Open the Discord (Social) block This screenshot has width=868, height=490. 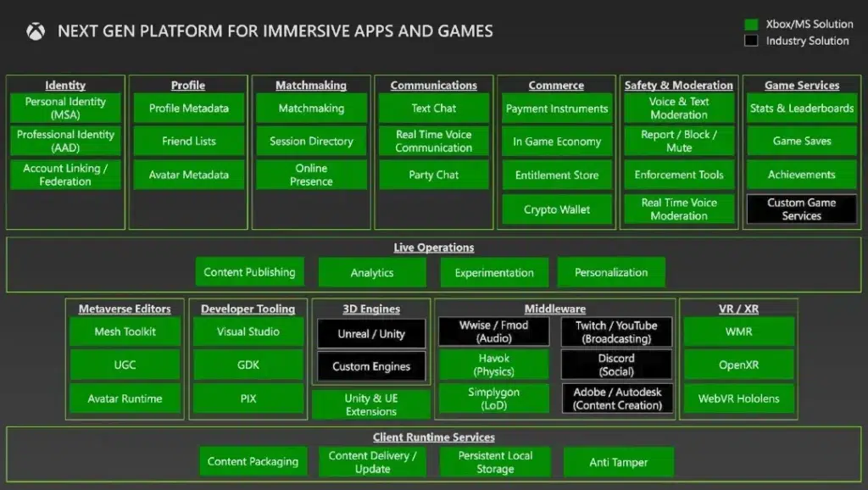[616, 365]
